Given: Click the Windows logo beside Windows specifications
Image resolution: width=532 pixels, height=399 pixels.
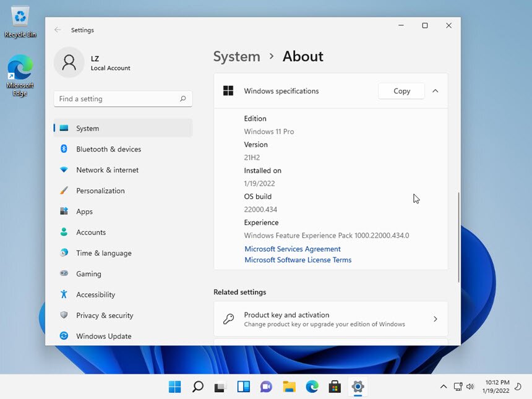Looking at the screenshot, I should [228, 90].
